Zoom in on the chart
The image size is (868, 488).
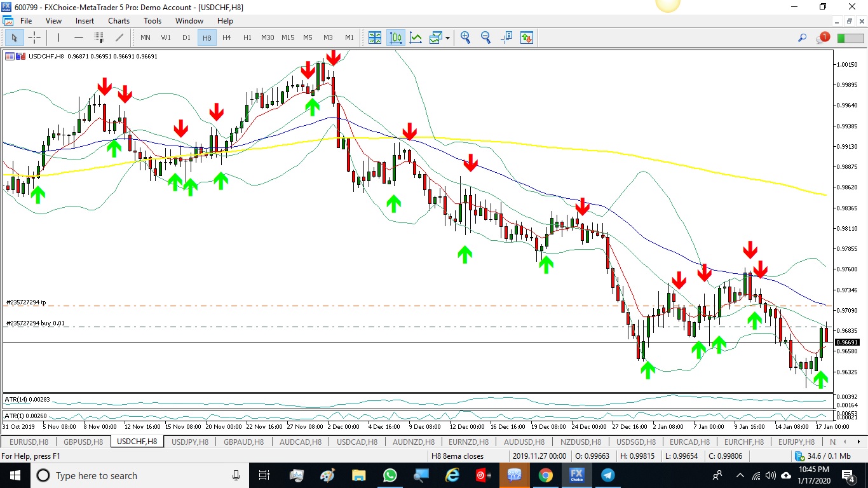coord(465,37)
